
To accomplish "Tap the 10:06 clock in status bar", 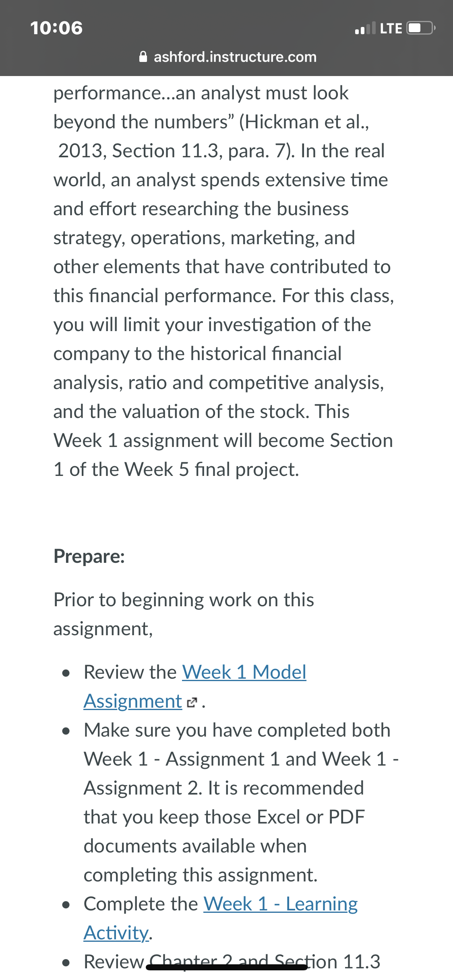I will tap(56, 28).
